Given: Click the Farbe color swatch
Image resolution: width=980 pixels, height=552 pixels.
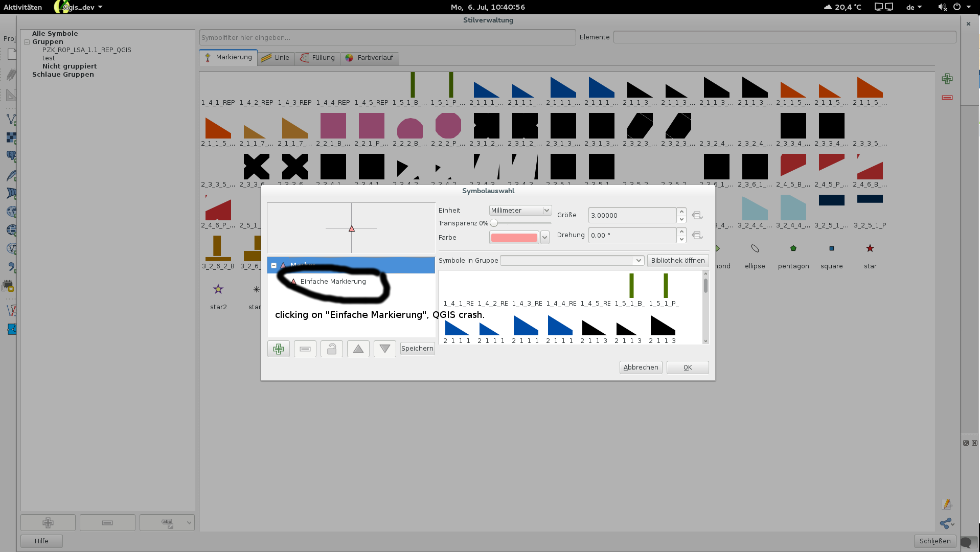Looking at the screenshot, I should click(x=514, y=238).
